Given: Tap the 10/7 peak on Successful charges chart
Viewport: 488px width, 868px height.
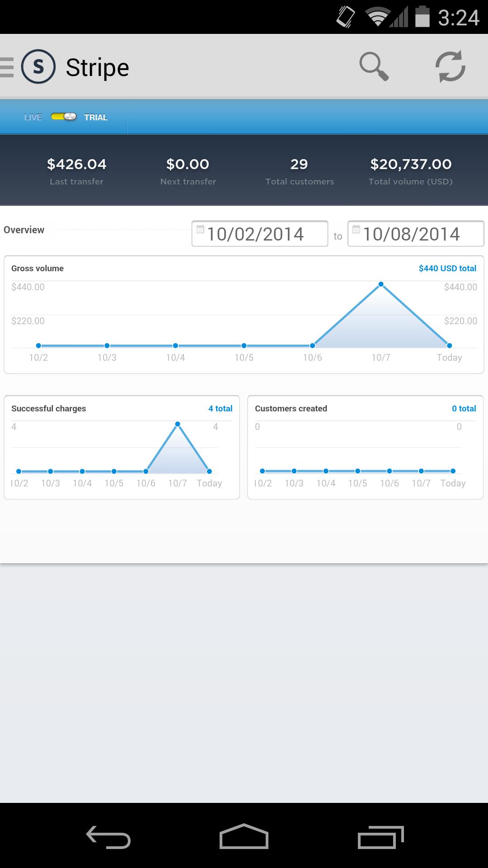Looking at the screenshot, I should [178, 424].
